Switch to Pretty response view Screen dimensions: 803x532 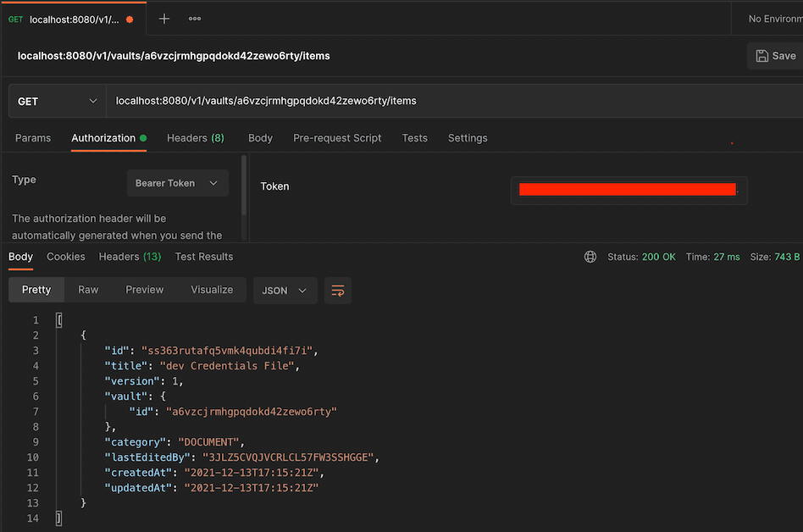coord(36,290)
